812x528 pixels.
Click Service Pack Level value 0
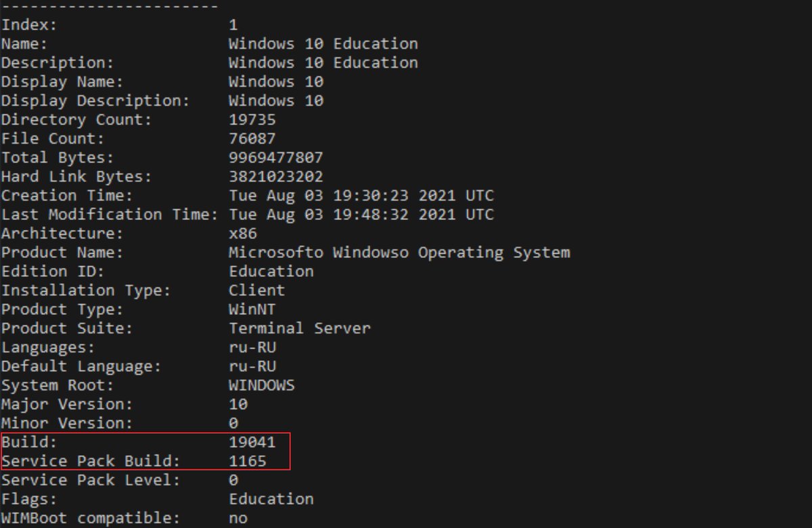tap(233, 480)
